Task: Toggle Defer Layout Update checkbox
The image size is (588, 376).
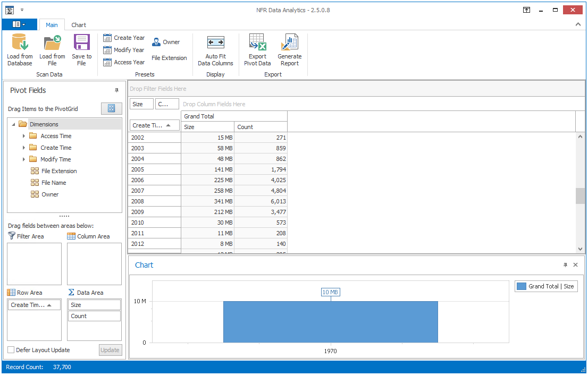Action: (x=11, y=350)
